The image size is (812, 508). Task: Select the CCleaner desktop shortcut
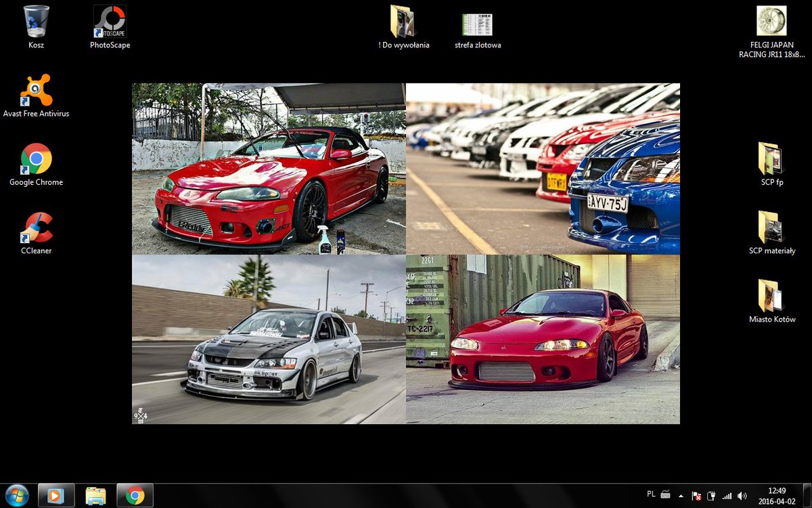click(36, 233)
